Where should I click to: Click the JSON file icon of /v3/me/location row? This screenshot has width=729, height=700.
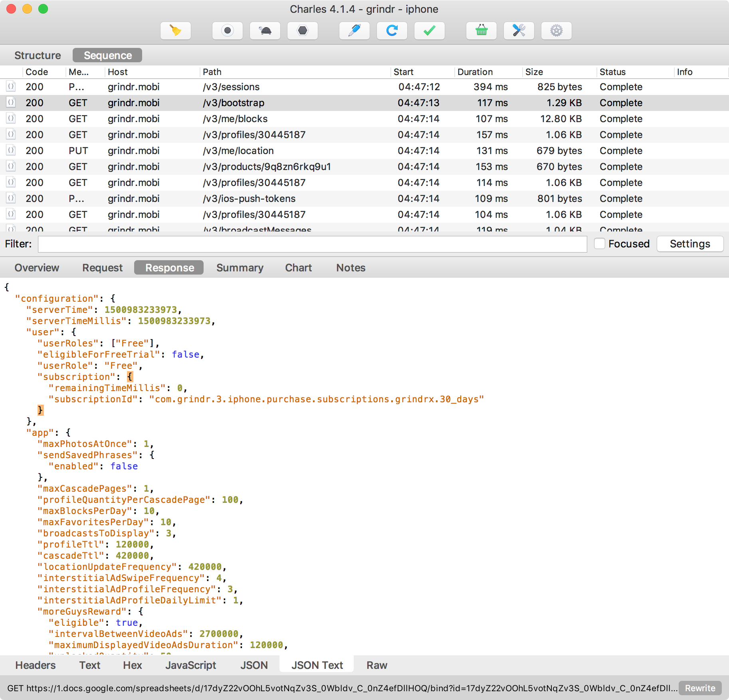[11, 150]
